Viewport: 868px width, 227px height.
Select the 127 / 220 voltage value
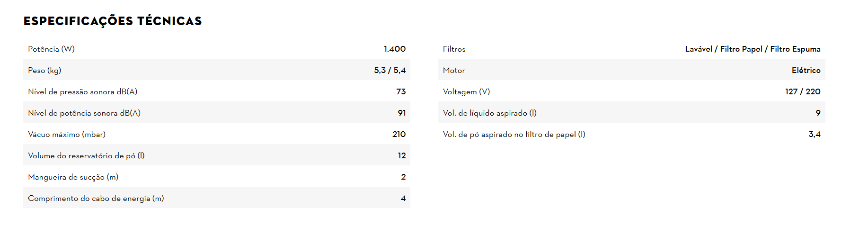802,91
